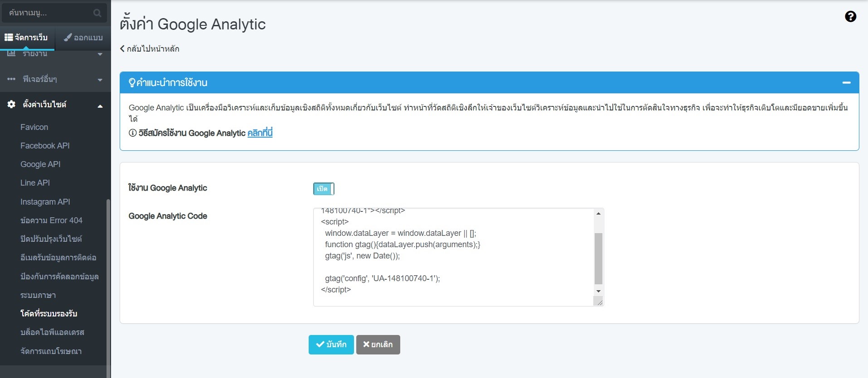Click the website settings gear icon
Image resolution: width=868 pixels, height=378 pixels.
pyautogui.click(x=11, y=105)
